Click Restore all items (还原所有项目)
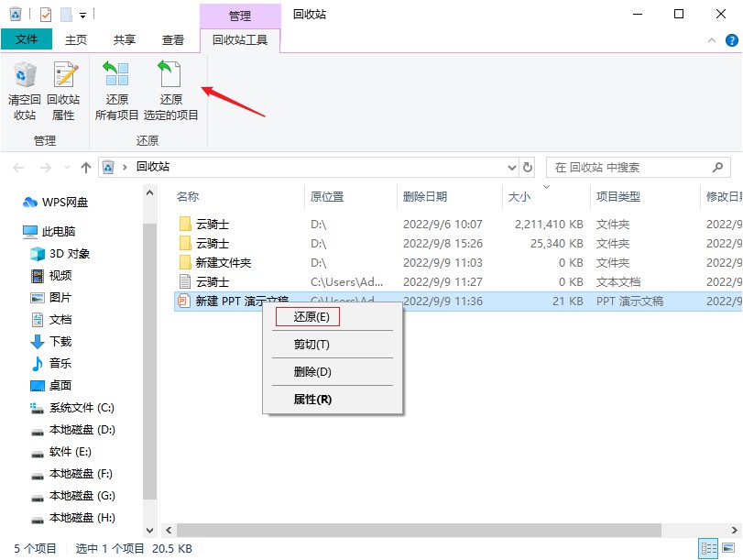 [x=116, y=90]
